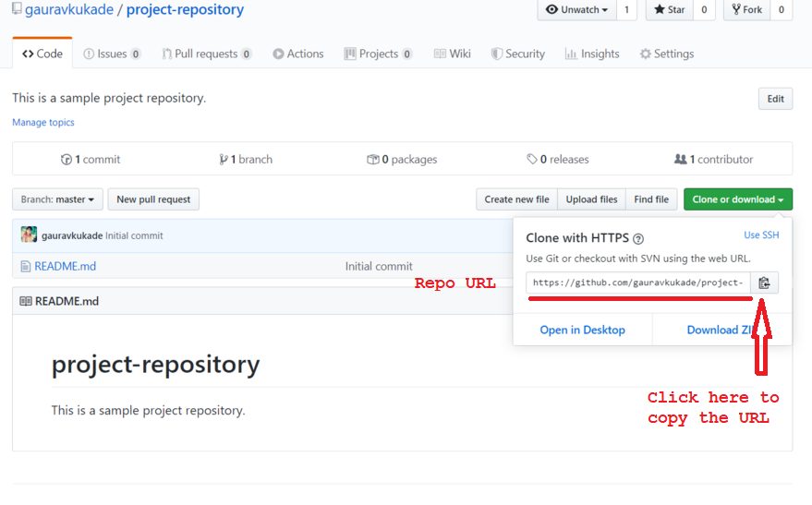The image size is (812, 505).
Task: Select the HTTPS clone URL field
Action: pyautogui.click(x=638, y=283)
